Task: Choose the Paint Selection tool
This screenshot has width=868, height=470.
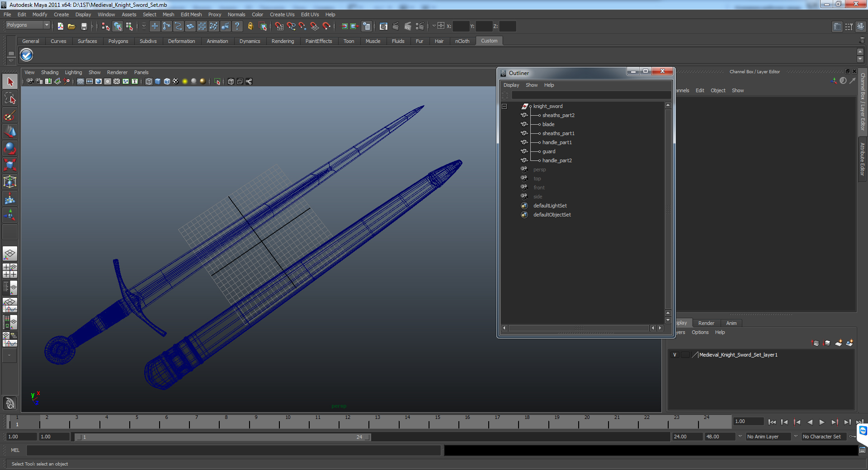Action: click(10, 116)
